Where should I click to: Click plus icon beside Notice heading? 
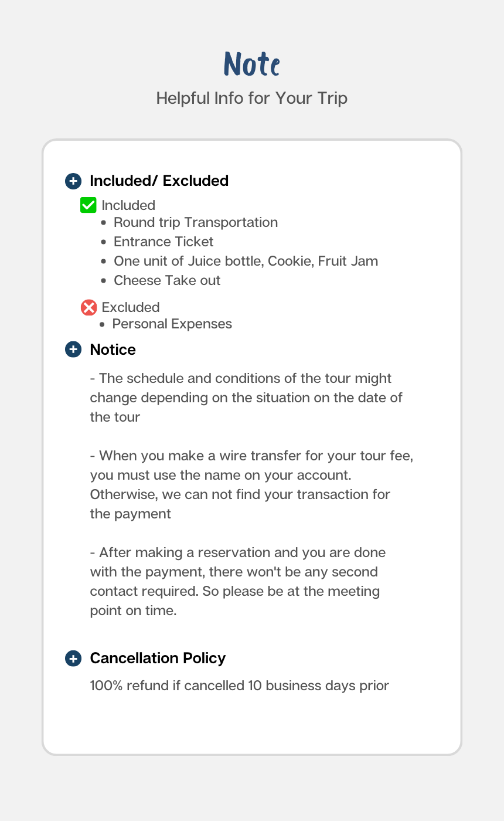[x=73, y=350]
